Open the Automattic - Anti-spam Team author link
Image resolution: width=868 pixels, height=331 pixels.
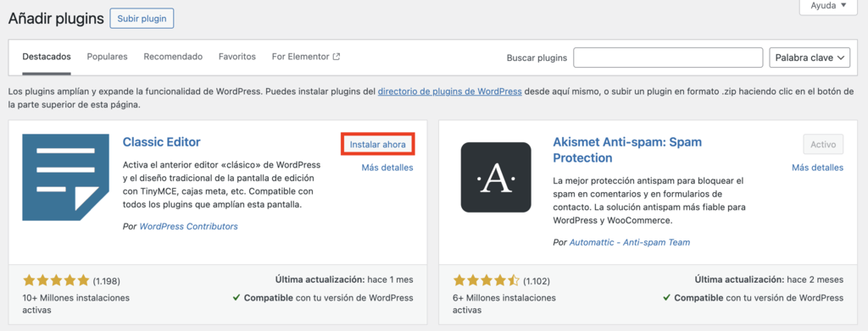[x=630, y=242]
